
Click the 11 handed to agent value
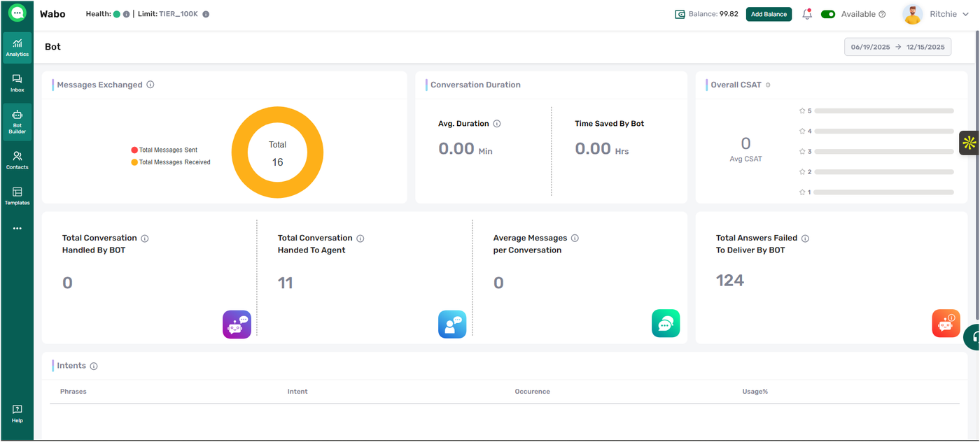286,283
